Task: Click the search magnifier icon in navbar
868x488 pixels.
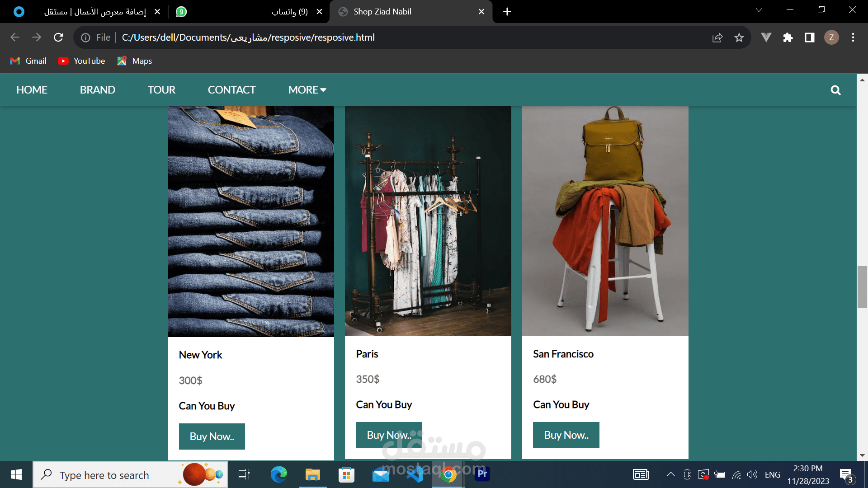Action: pos(835,90)
